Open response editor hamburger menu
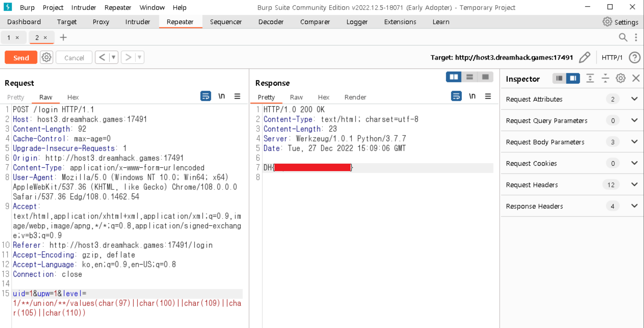This screenshot has height=328, width=644. pyautogui.click(x=488, y=96)
